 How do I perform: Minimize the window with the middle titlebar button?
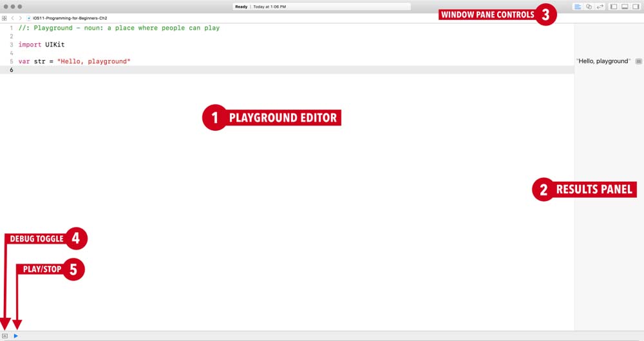tap(13, 6)
